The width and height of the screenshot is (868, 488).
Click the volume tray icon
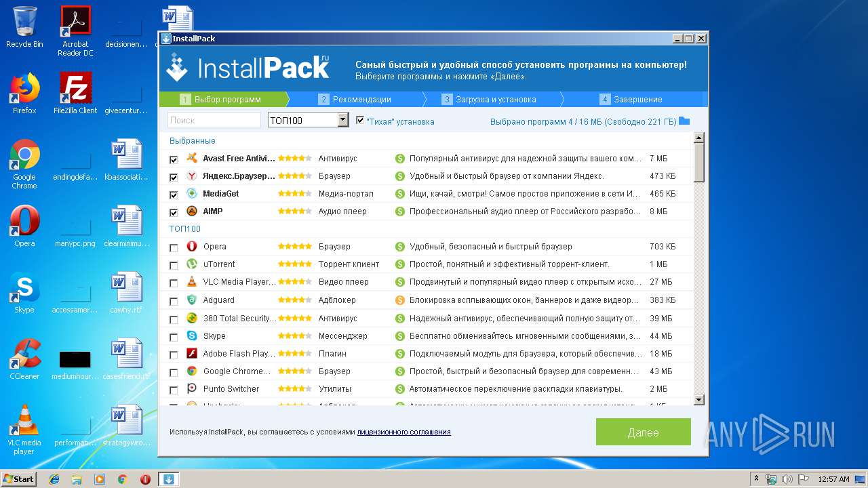point(788,479)
